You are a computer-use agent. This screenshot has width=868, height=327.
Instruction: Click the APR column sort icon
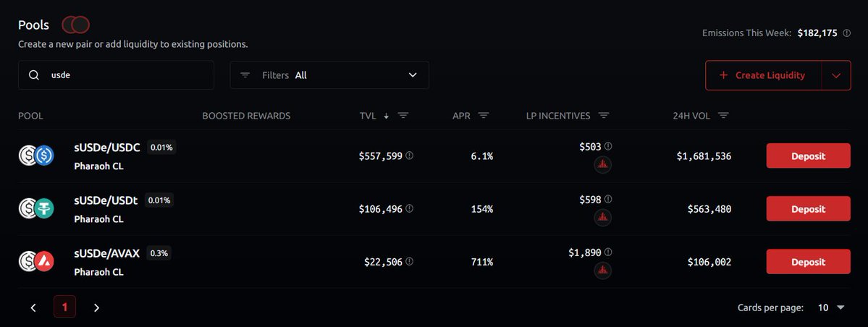[x=484, y=116]
